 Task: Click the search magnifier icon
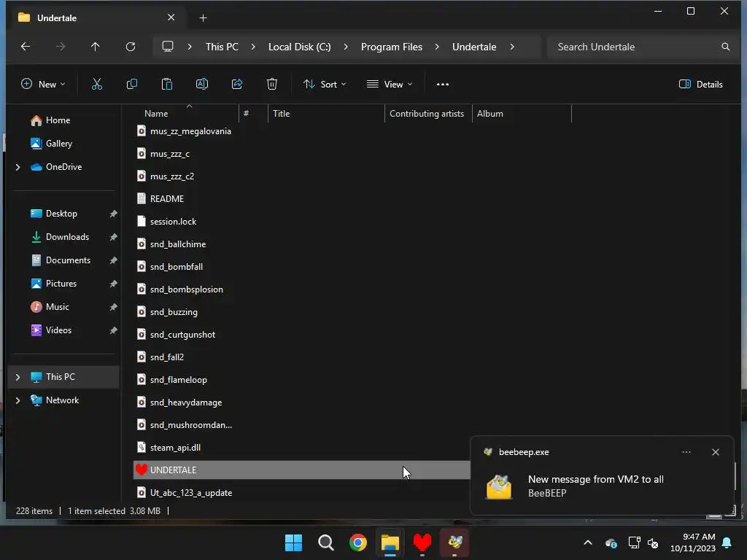[726, 47]
